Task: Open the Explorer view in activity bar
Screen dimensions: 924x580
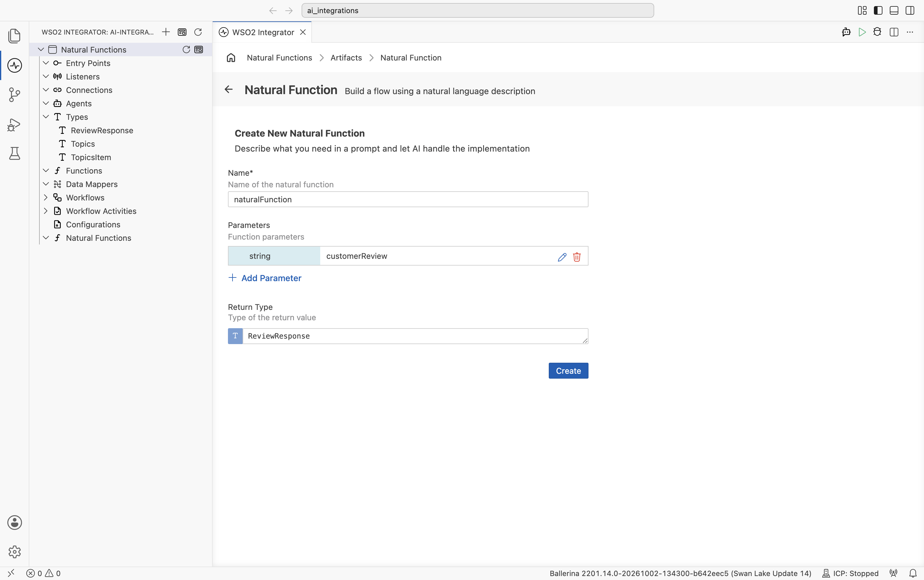Action: pos(15,36)
